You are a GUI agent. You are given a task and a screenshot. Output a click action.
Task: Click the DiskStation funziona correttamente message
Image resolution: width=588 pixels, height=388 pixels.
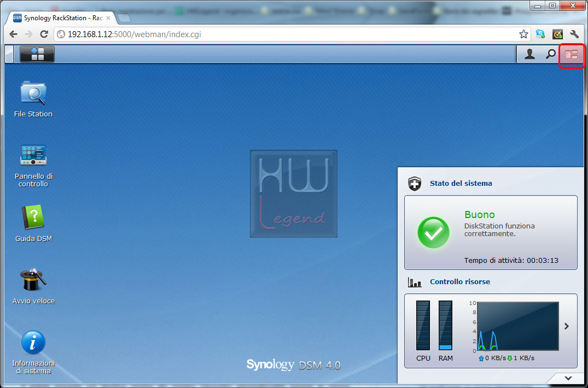pos(499,230)
